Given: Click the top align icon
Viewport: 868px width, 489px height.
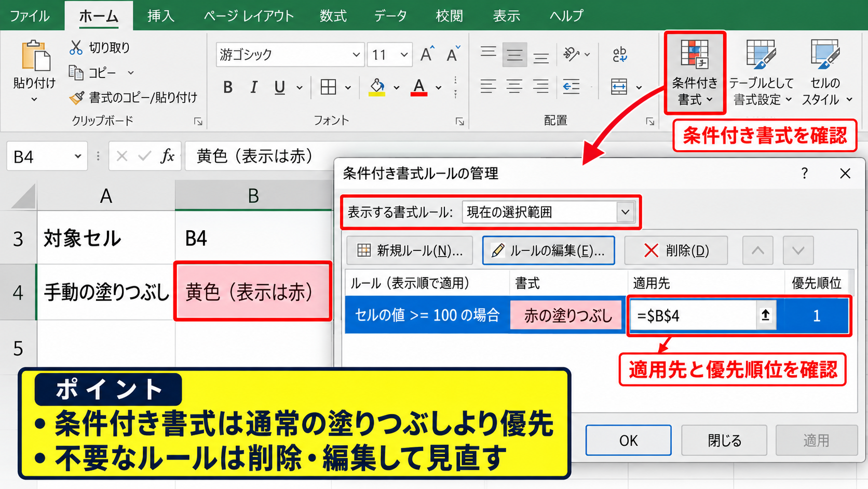Looking at the screenshot, I should point(488,52).
